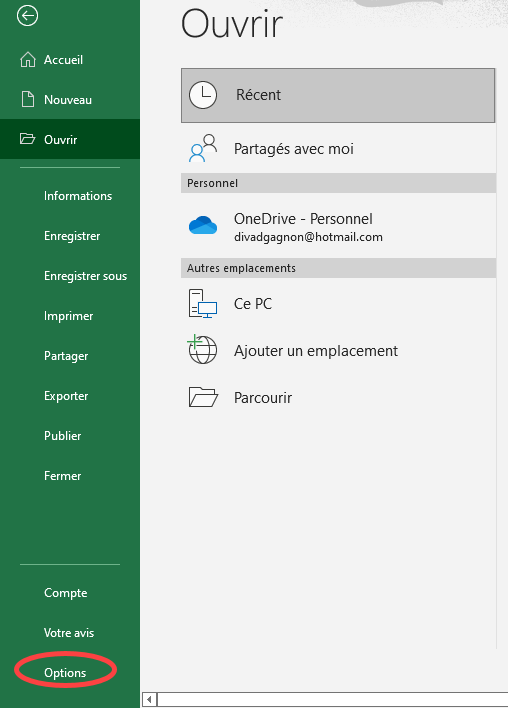Click the Nouveau blank page icon

pyautogui.click(x=28, y=99)
